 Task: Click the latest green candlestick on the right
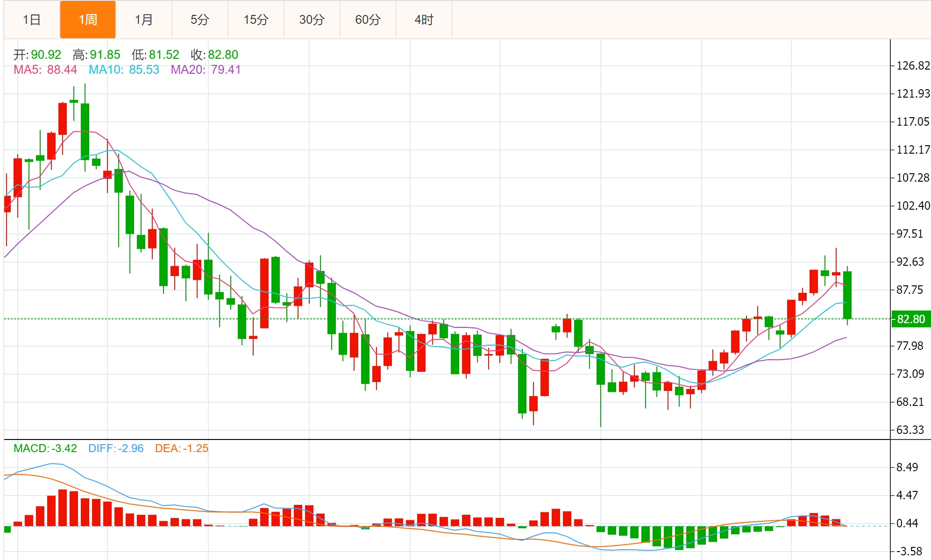(x=847, y=295)
